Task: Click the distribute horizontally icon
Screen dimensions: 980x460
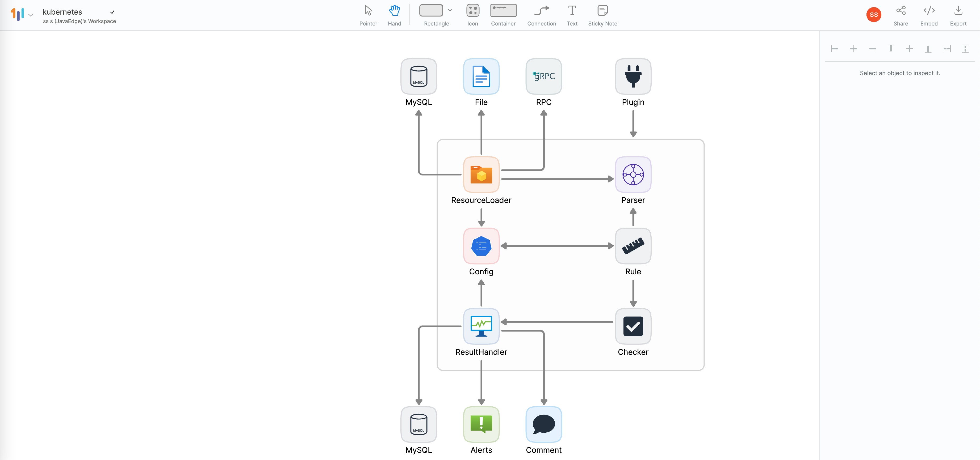Action: (946, 49)
